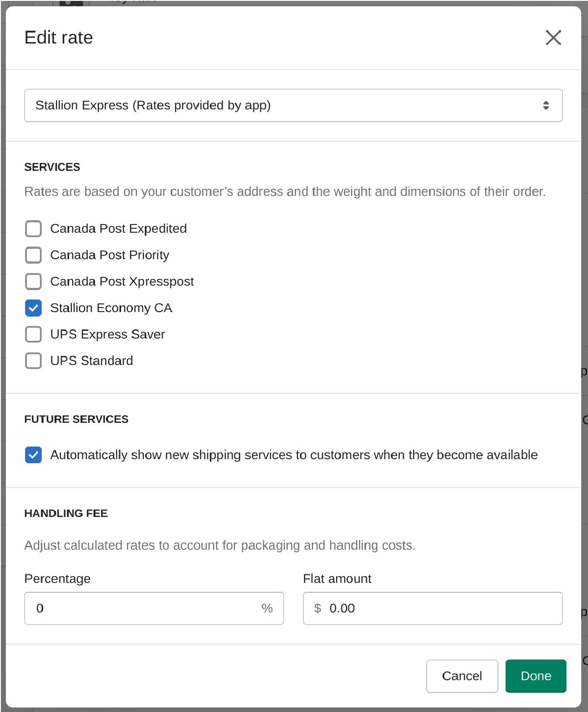Click the rates description text under Services
588x712 pixels.
(285, 192)
